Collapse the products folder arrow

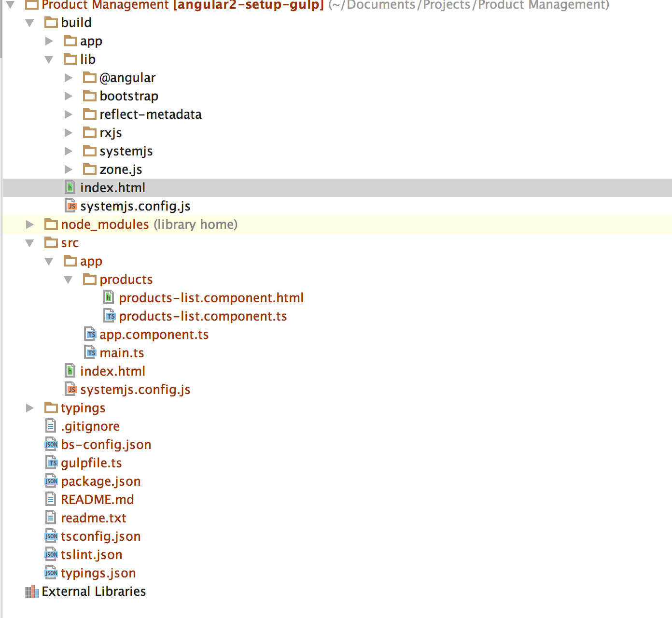pos(69,280)
